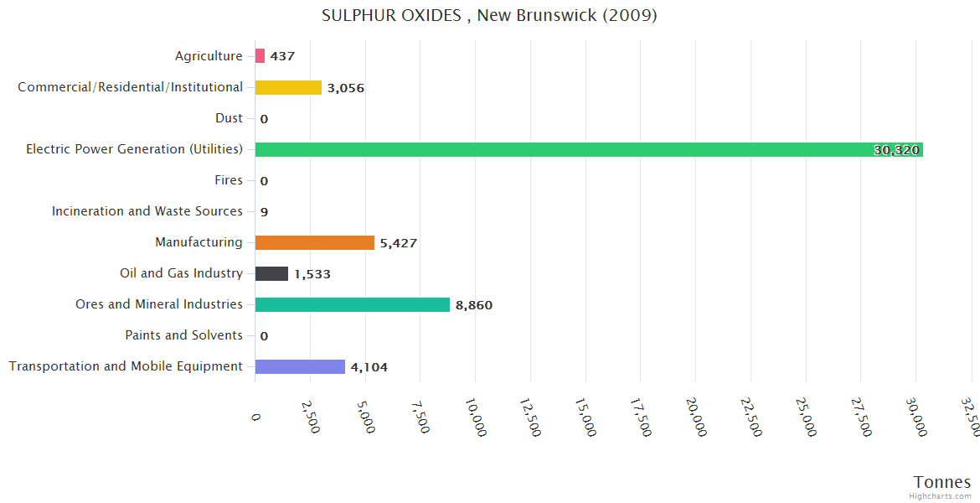Click the Agriculture axis label
980x503 pixels.
(x=209, y=56)
